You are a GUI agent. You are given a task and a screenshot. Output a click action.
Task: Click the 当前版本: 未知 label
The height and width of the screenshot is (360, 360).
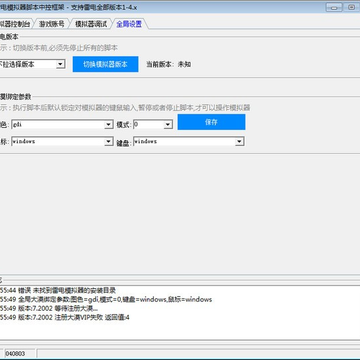click(x=169, y=64)
